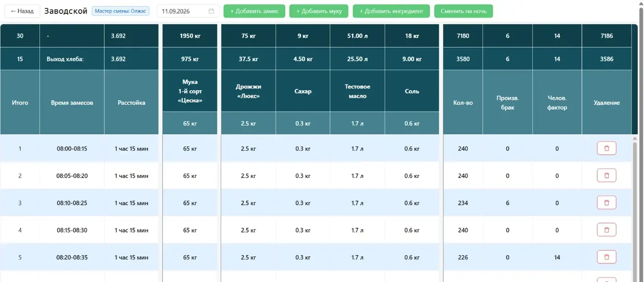Click the «Мука 1-й сорт «Цесна»» header
The width and height of the screenshot is (644, 282).
point(190,91)
